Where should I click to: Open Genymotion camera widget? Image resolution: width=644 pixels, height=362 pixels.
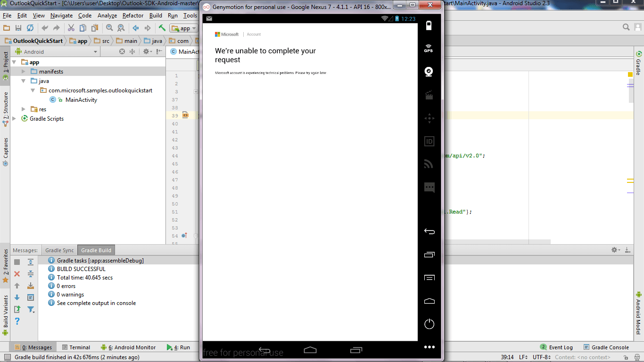[x=429, y=72]
